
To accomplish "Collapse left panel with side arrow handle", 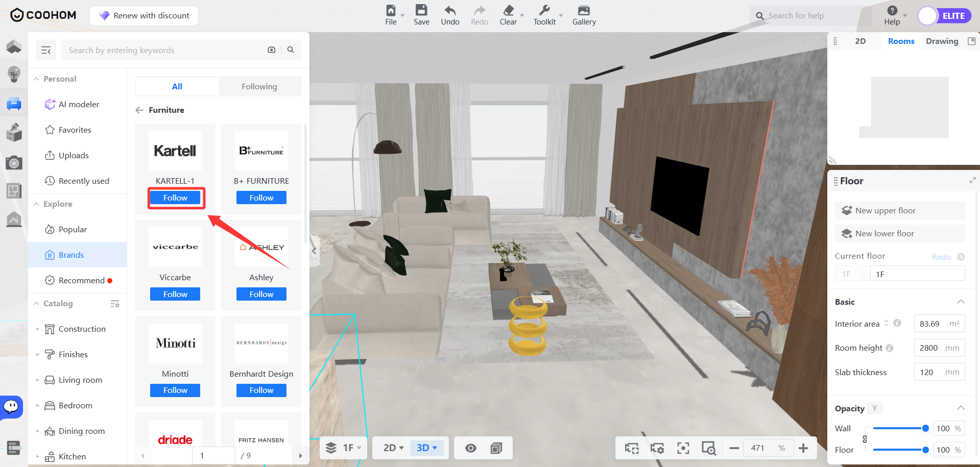I will [314, 251].
